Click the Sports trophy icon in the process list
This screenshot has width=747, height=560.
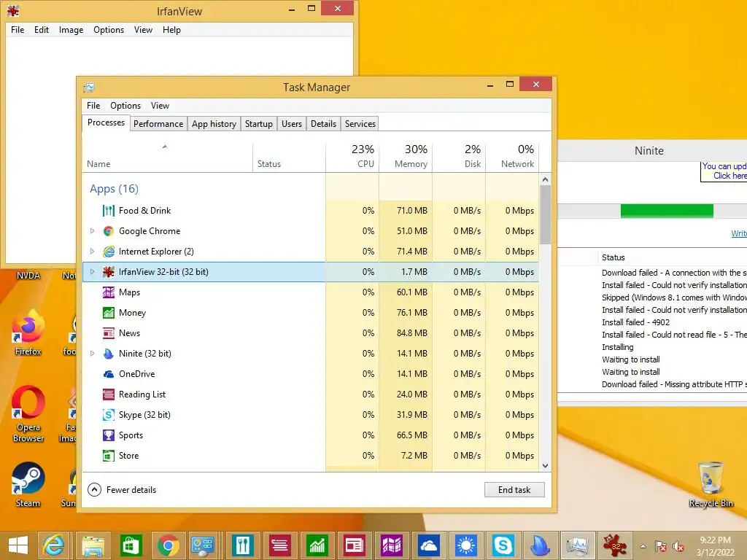tap(109, 435)
